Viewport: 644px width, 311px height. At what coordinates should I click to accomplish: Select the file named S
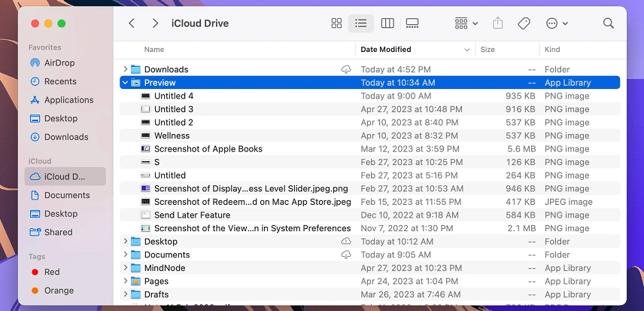(369, 162)
